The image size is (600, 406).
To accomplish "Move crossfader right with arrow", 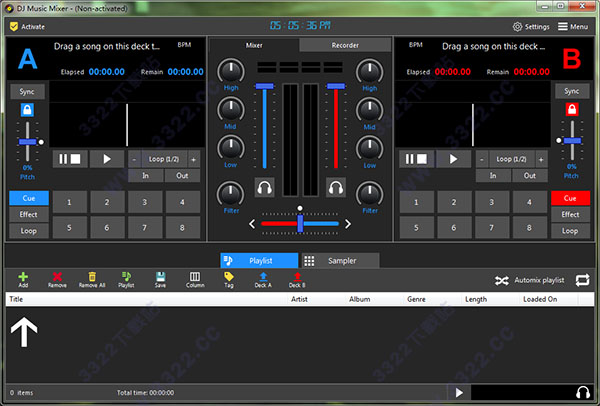I will [348, 224].
